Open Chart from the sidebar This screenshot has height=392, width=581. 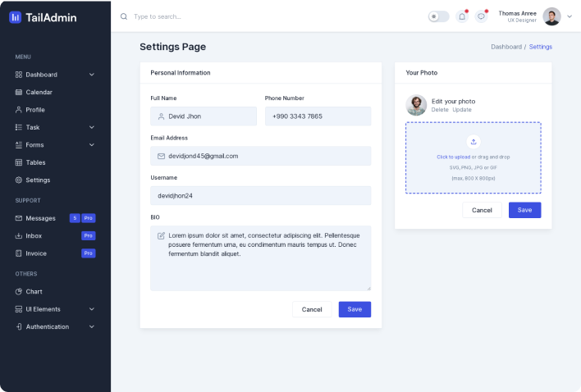click(34, 292)
